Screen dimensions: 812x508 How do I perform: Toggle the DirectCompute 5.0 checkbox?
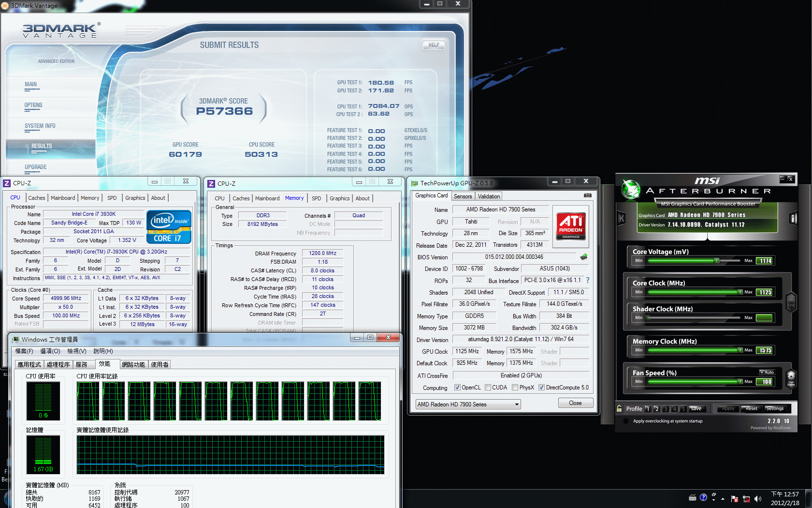(542, 388)
